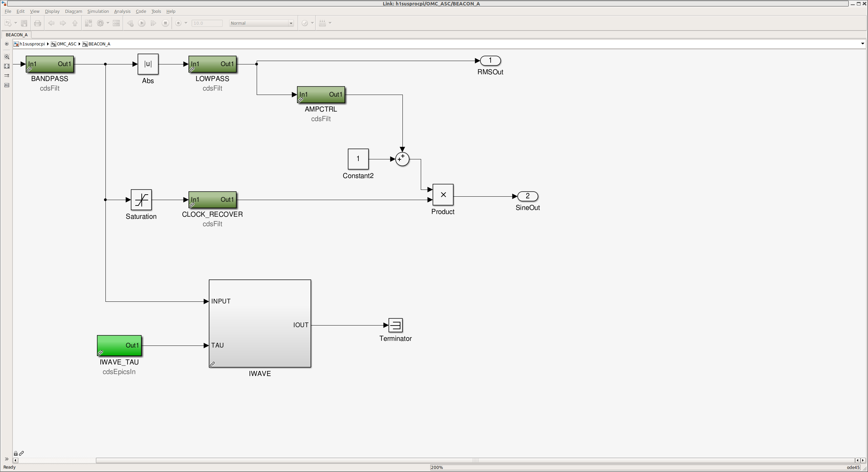868x472 pixels.
Task: Open the New Model dropdown arrow
Action: click(16, 23)
